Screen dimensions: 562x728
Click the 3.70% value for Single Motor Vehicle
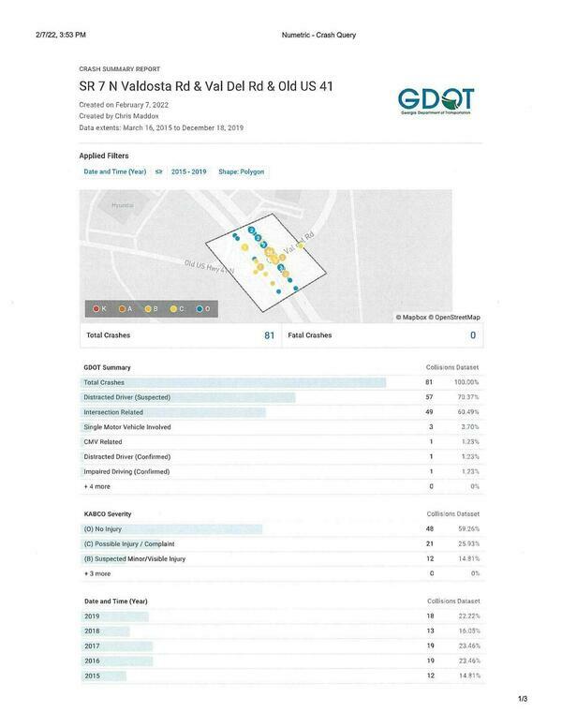[x=470, y=427]
